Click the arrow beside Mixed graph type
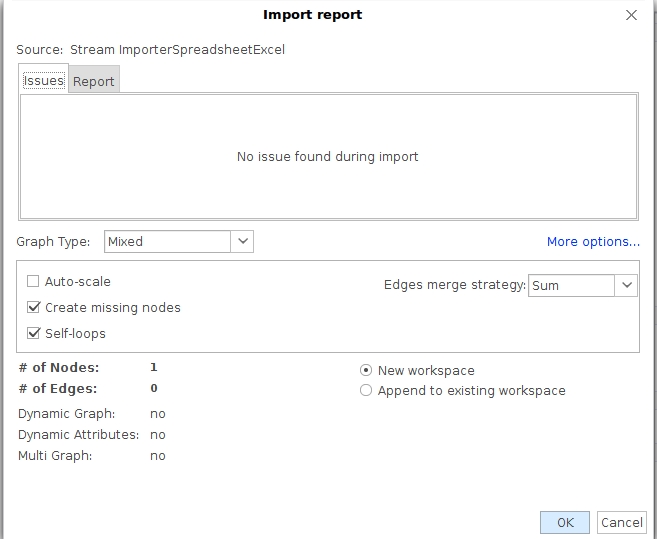 (243, 241)
